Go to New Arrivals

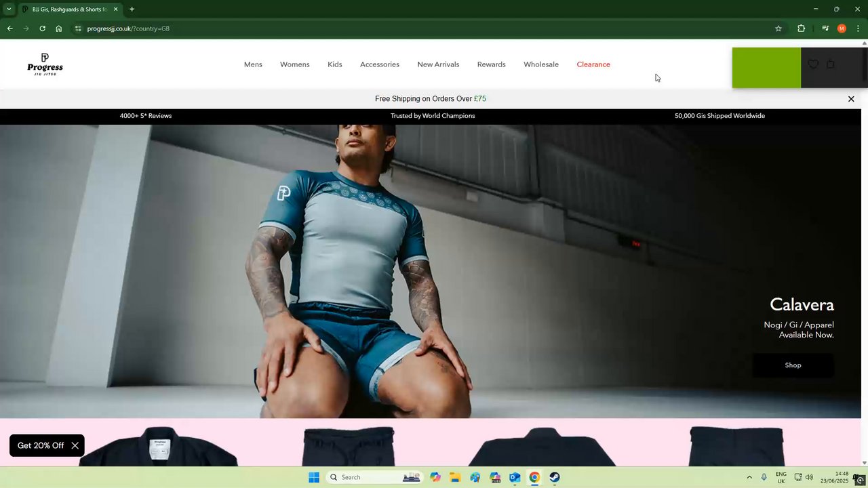438,64
